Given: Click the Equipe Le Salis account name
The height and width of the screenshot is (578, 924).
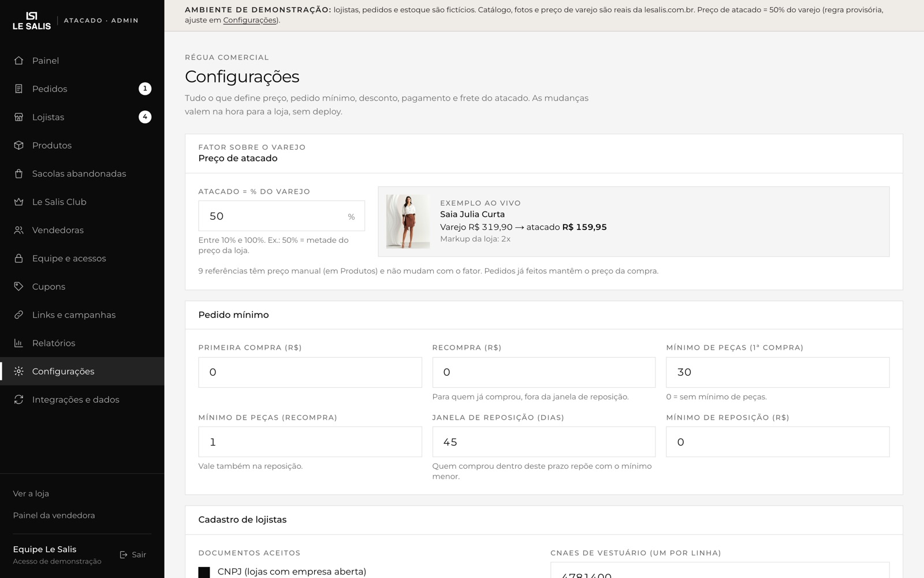Looking at the screenshot, I should (x=45, y=550).
